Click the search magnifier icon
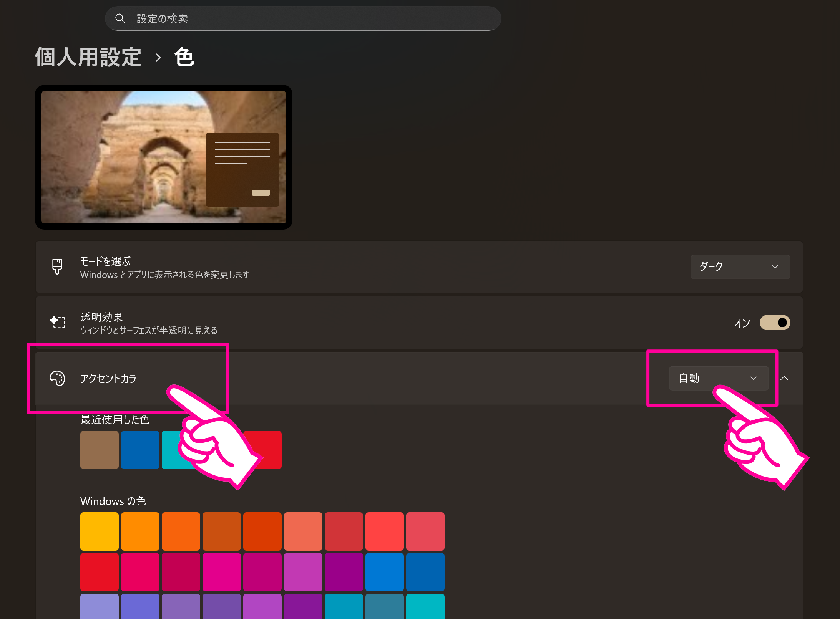This screenshot has width=840, height=619. point(120,18)
